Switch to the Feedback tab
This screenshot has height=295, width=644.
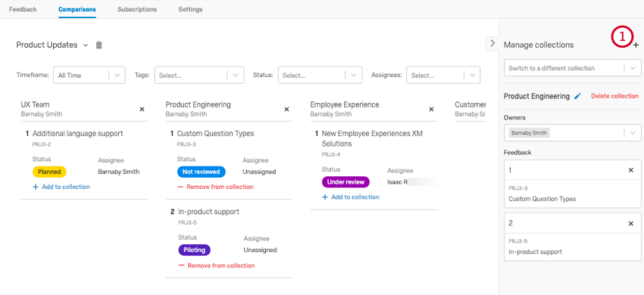click(x=23, y=9)
